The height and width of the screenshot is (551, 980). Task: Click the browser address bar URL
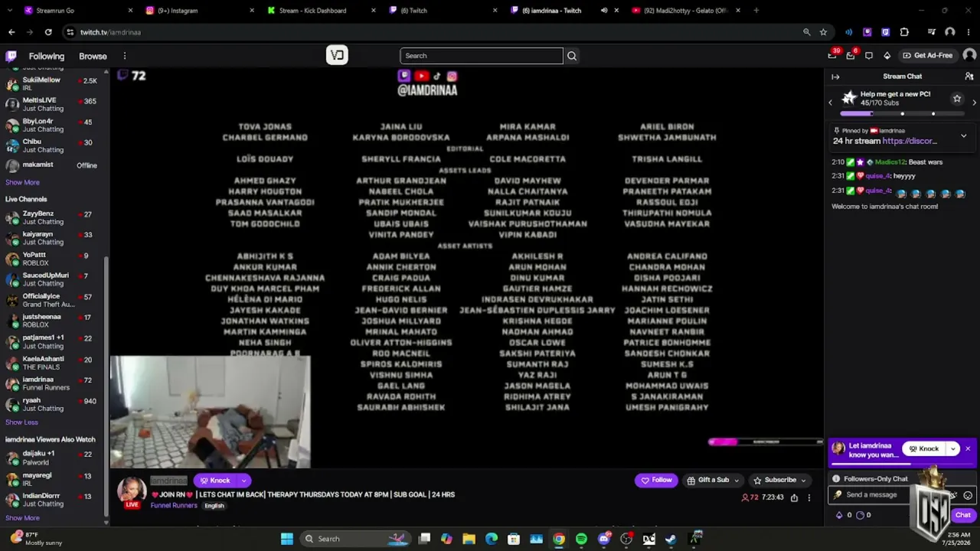110,32
